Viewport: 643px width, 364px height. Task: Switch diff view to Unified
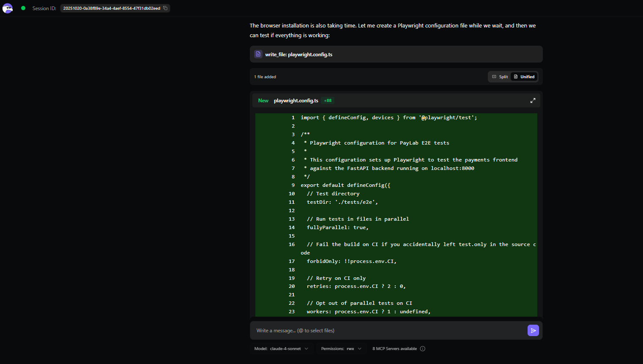pyautogui.click(x=524, y=77)
